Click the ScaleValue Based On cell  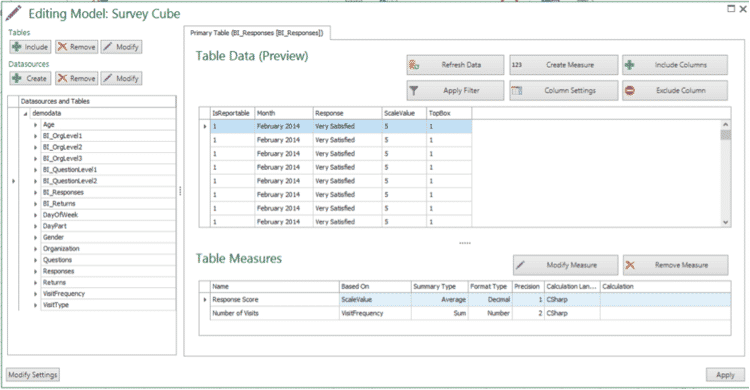click(x=375, y=300)
